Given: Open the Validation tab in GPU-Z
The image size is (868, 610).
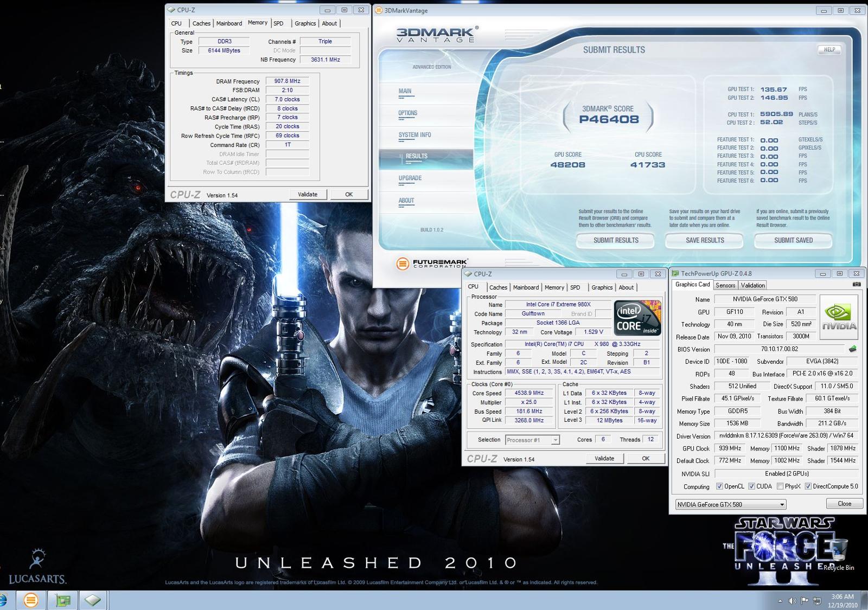Looking at the screenshot, I should (752, 285).
